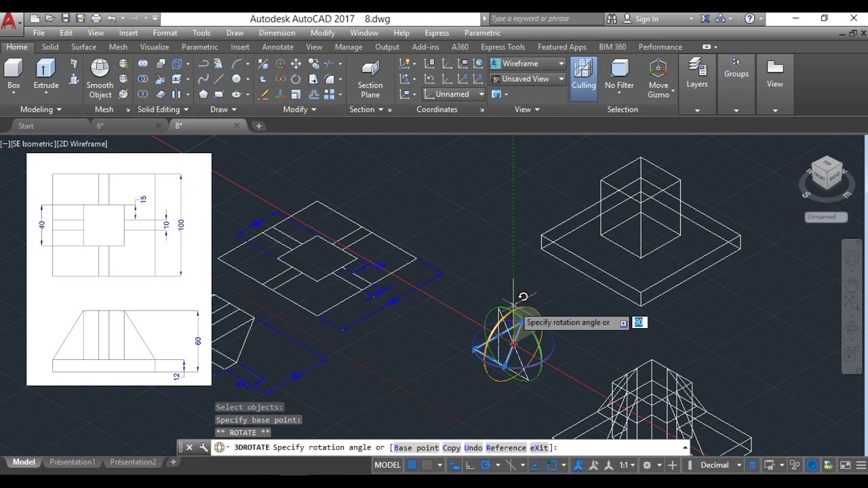Image resolution: width=868 pixels, height=488 pixels.
Task: Click the Save icon in quick access toolbar
Action: (66, 18)
